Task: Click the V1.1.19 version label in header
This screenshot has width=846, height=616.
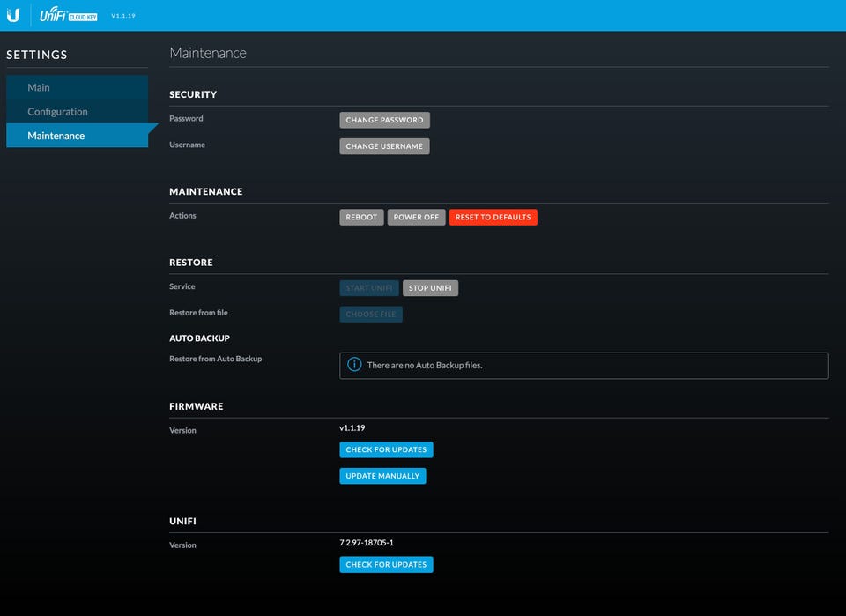Action: pos(123,16)
